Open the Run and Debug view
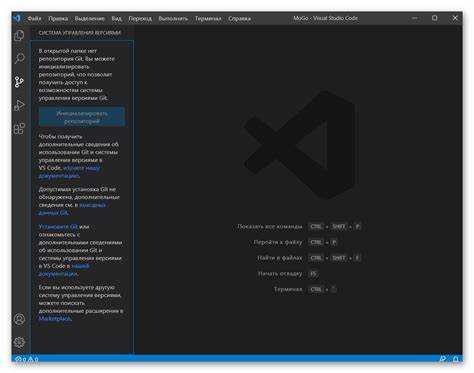This screenshot has width=474, height=373. [19, 105]
